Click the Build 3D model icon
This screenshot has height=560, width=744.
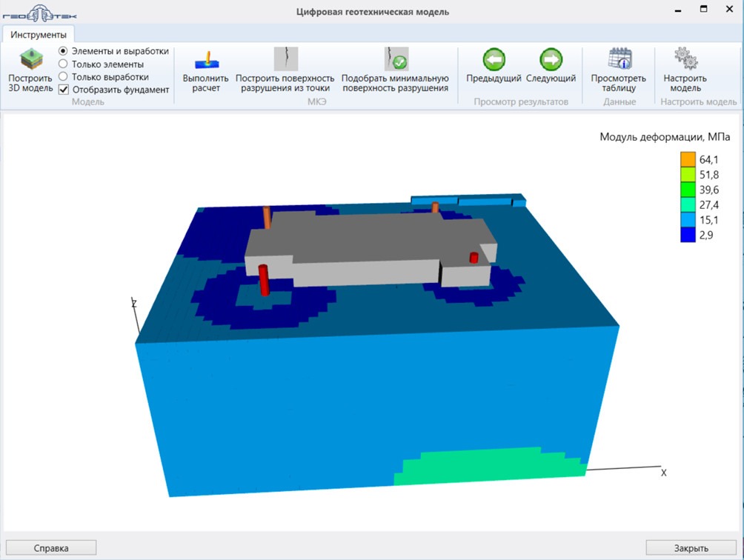30,59
